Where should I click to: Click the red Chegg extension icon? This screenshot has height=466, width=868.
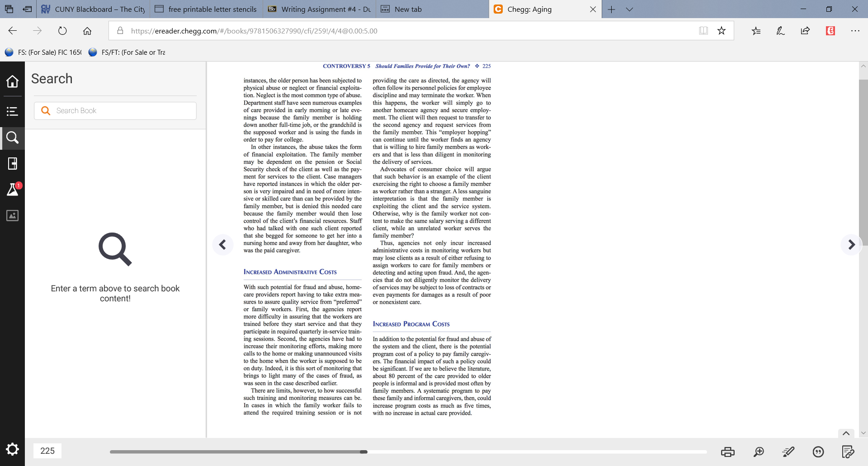coord(830,31)
